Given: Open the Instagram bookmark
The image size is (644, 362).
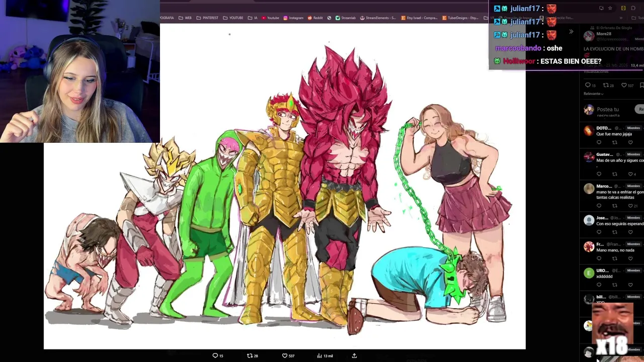Looking at the screenshot, I should click(x=293, y=18).
